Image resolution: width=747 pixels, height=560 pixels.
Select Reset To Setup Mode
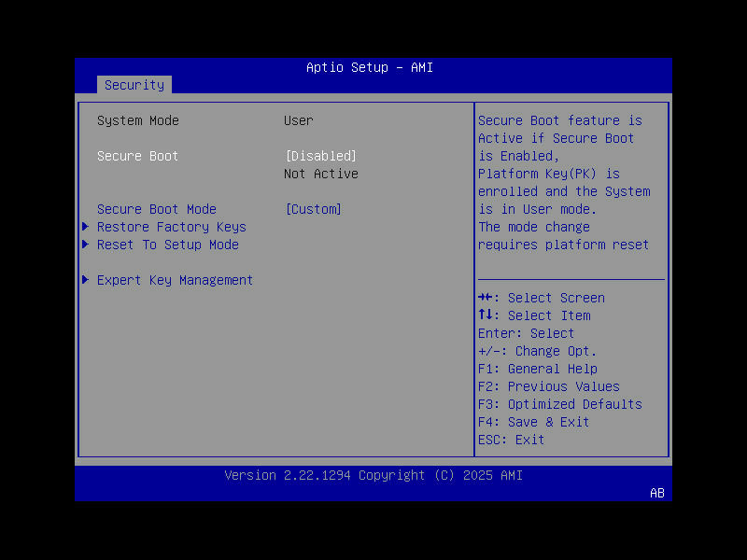click(x=167, y=245)
